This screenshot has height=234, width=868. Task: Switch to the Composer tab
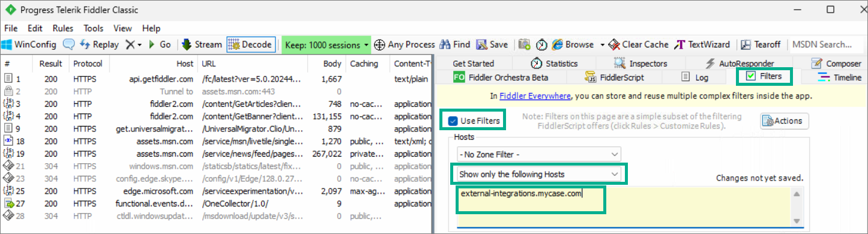pyautogui.click(x=836, y=63)
